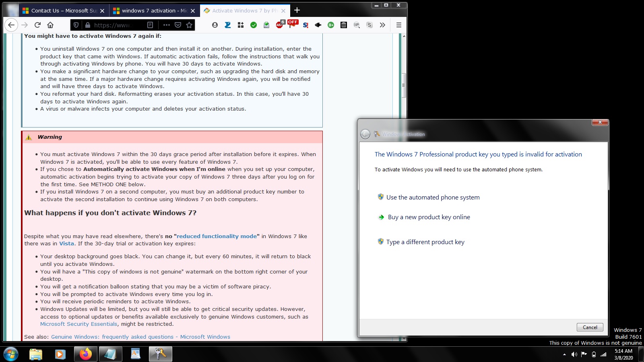Close the windows 7 activation tab

[x=193, y=11]
